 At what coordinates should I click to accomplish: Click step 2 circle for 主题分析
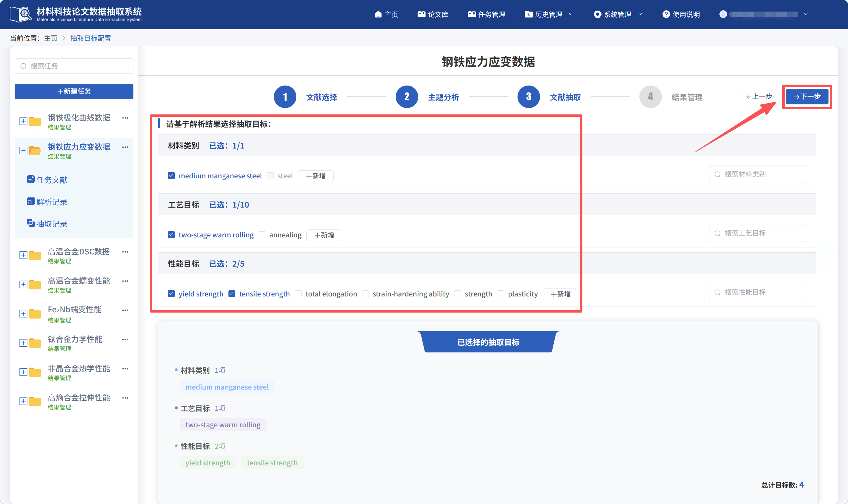[x=407, y=97]
